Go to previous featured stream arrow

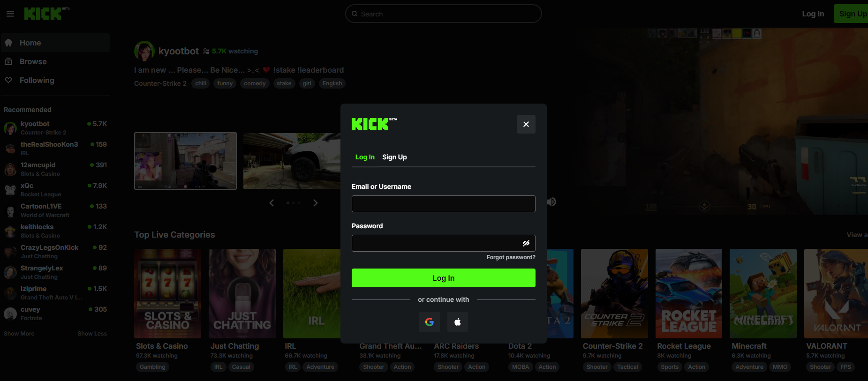tap(272, 203)
